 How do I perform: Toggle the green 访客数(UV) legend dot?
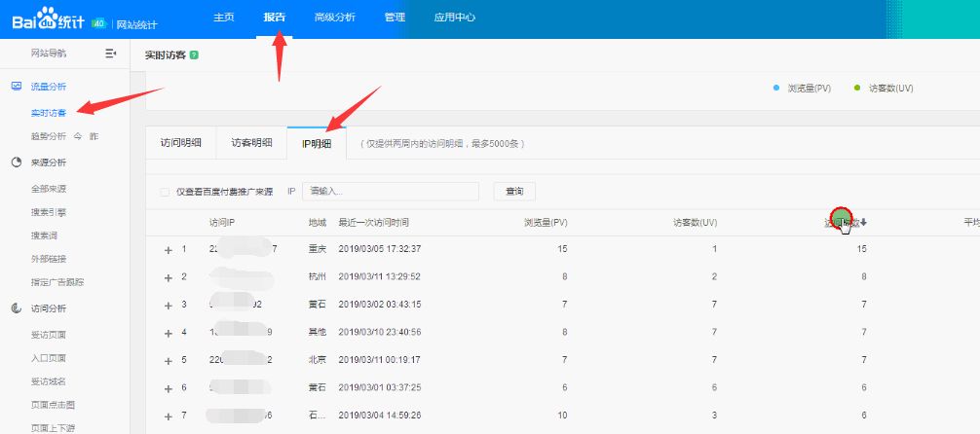click(x=857, y=88)
